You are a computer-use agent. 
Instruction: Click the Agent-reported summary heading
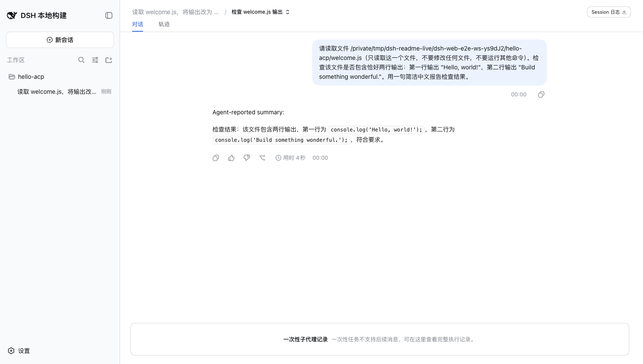[x=248, y=112]
